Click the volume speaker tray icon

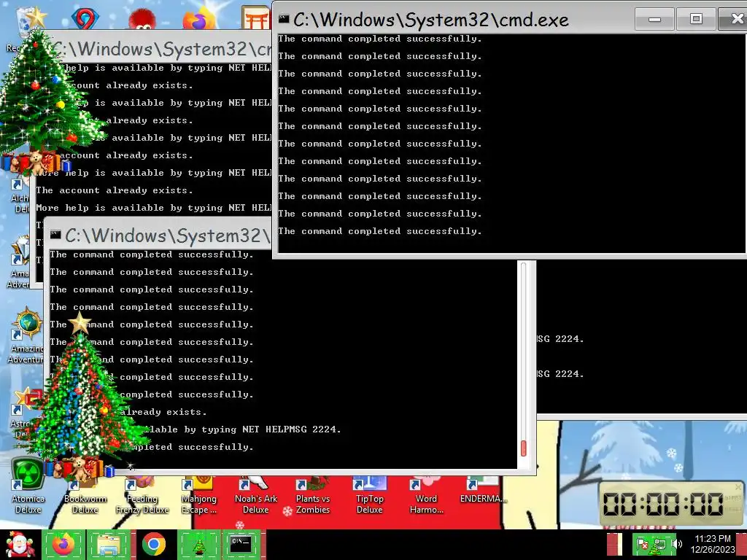(x=677, y=544)
